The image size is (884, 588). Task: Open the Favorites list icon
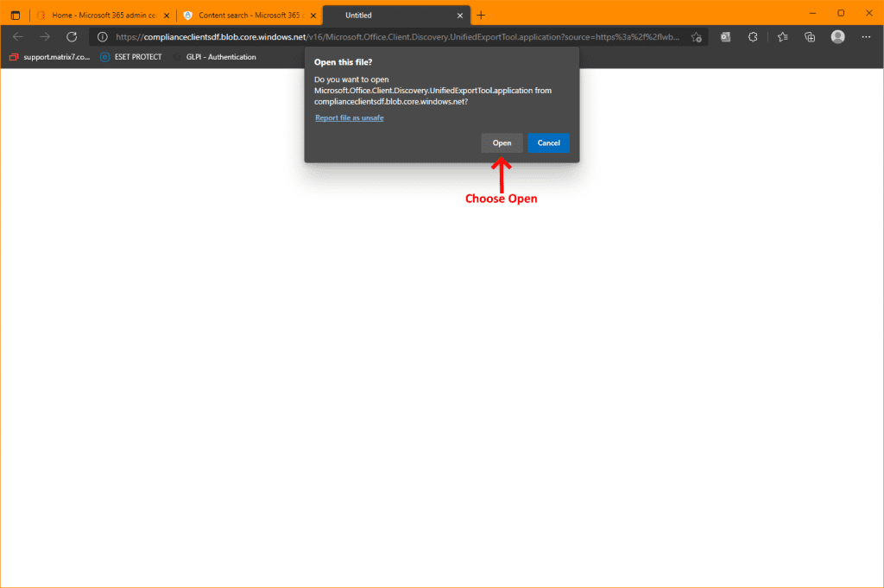782,37
